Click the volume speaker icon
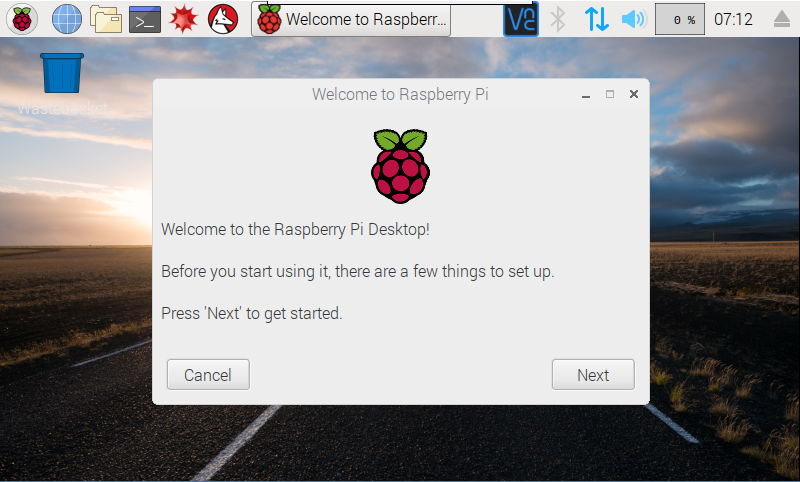Screen dimensions: 800x482 point(634,19)
